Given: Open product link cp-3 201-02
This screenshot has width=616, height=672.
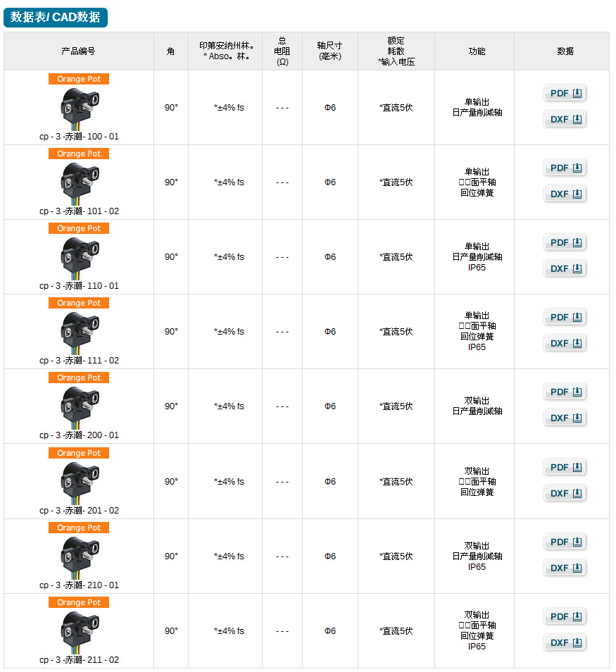Looking at the screenshot, I should [x=79, y=511].
